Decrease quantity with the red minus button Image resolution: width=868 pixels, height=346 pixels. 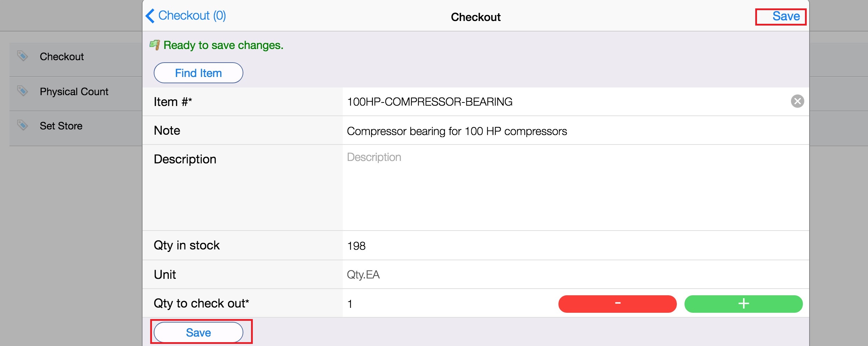pyautogui.click(x=617, y=304)
